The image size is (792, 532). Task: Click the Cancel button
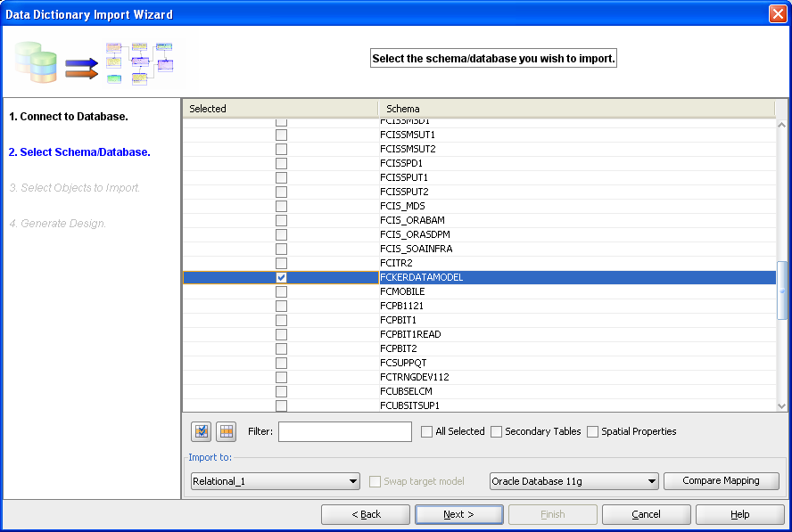click(x=646, y=514)
